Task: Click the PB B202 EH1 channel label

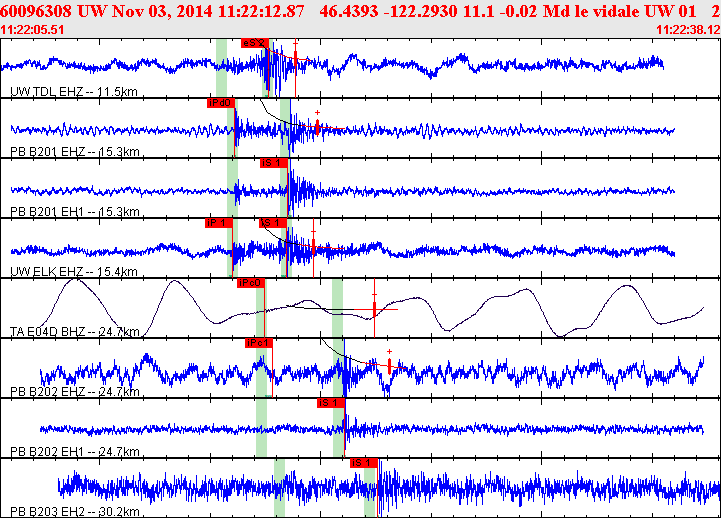Action: (73, 452)
